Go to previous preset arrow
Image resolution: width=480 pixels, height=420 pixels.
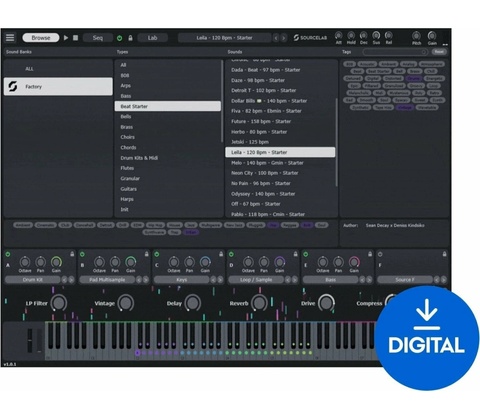click(x=276, y=38)
